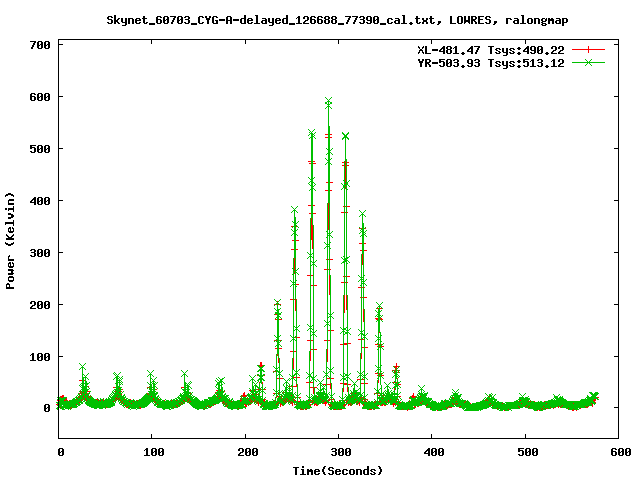Image resolution: width=640 pixels, height=480 pixels.
Task: Click the plot title Skynet_60703_CYG-A-delayed text
Action: coord(337,20)
